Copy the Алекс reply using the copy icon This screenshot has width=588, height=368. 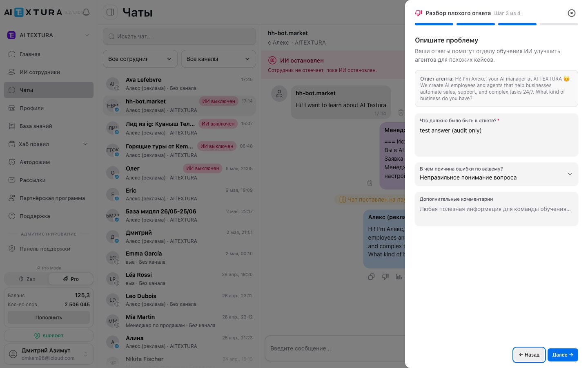pyautogui.click(x=371, y=277)
